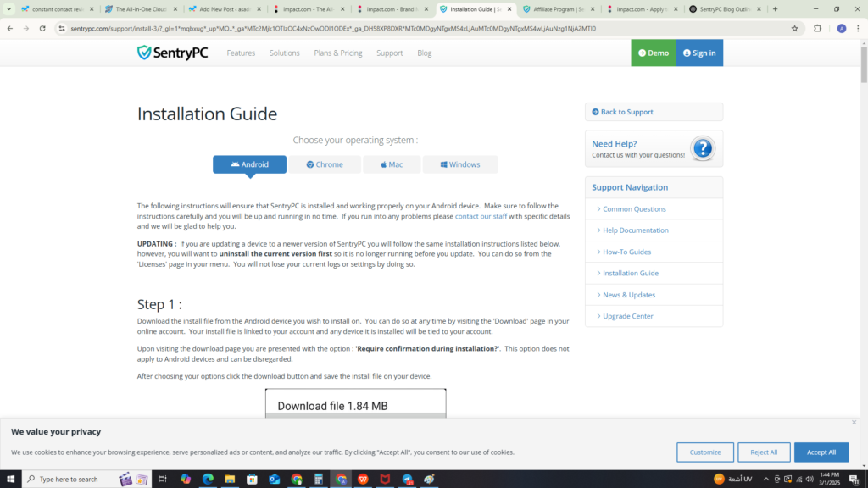Select the Chrome operating system tab
Screen dimensions: 868x488
click(325, 164)
